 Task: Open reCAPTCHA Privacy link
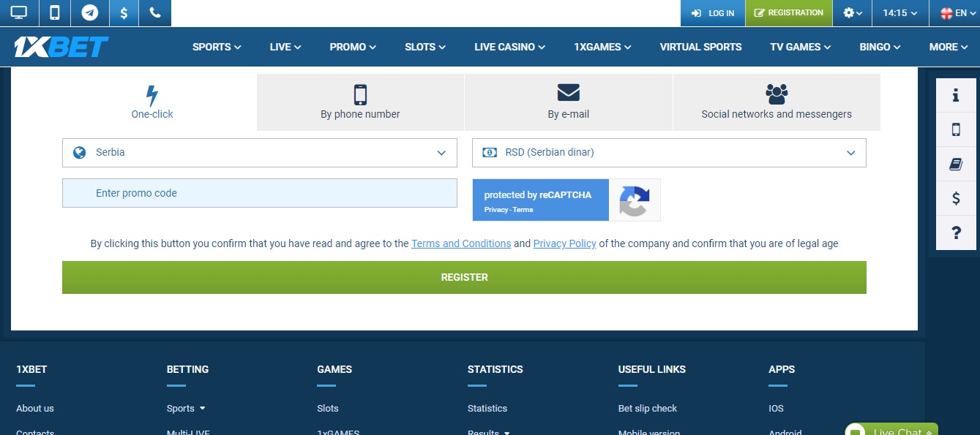[x=496, y=210]
